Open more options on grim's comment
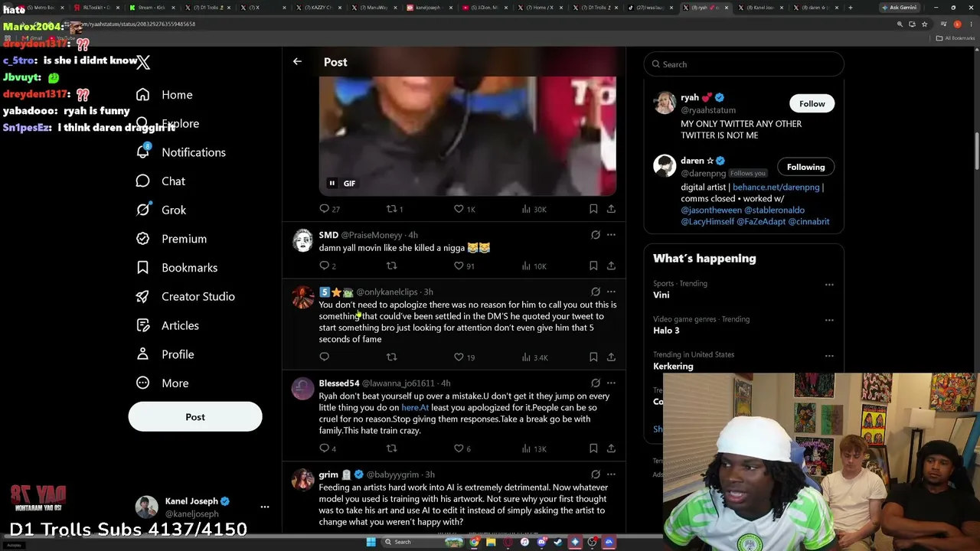Viewport: 980px width, 551px height. click(611, 474)
